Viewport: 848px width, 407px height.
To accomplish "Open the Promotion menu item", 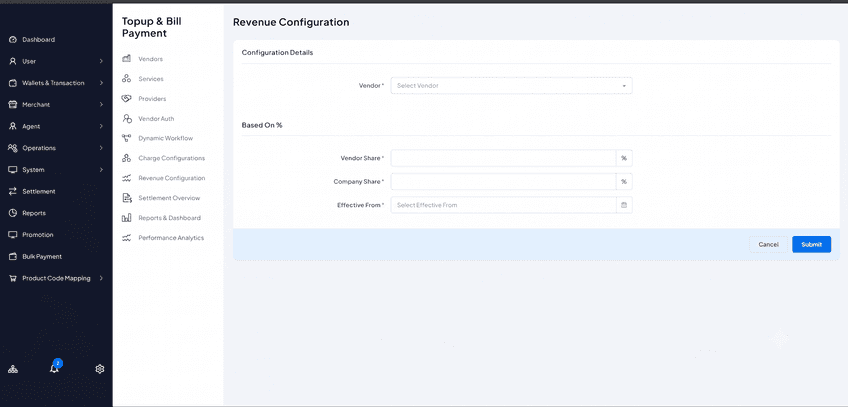I will [x=38, y=235].
